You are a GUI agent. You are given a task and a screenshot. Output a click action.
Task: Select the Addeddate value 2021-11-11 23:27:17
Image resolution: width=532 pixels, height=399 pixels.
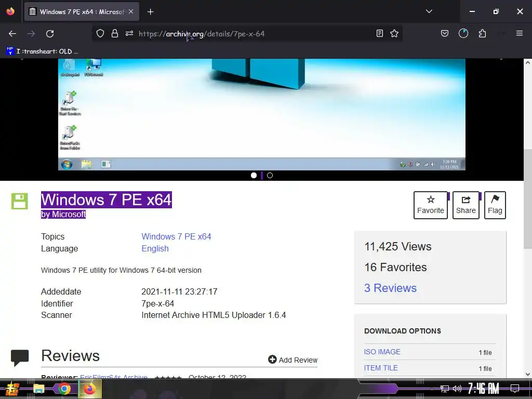(179, 291)
